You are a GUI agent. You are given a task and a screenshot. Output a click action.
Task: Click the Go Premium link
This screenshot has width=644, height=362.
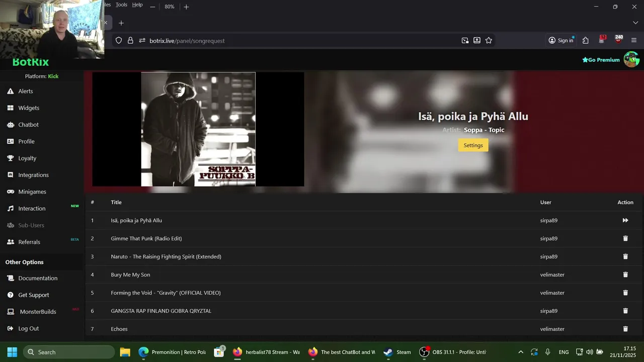[601, 60]
